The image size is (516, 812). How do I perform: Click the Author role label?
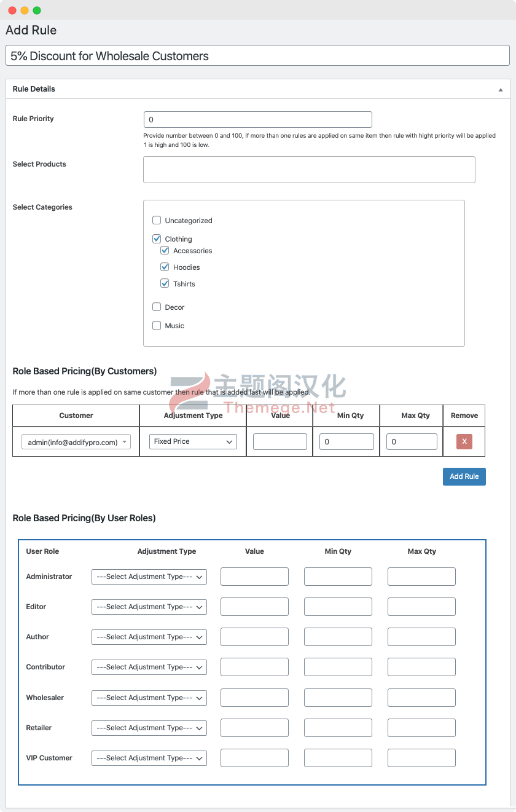[x=37, y=637]
